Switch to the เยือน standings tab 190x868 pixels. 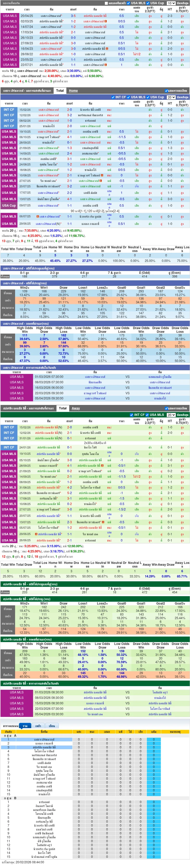(52, 726)
